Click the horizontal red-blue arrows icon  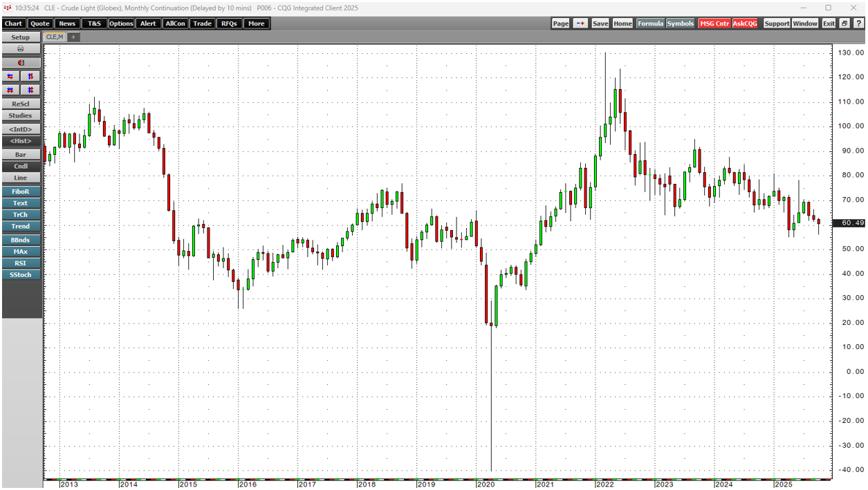tap(10, 76)
